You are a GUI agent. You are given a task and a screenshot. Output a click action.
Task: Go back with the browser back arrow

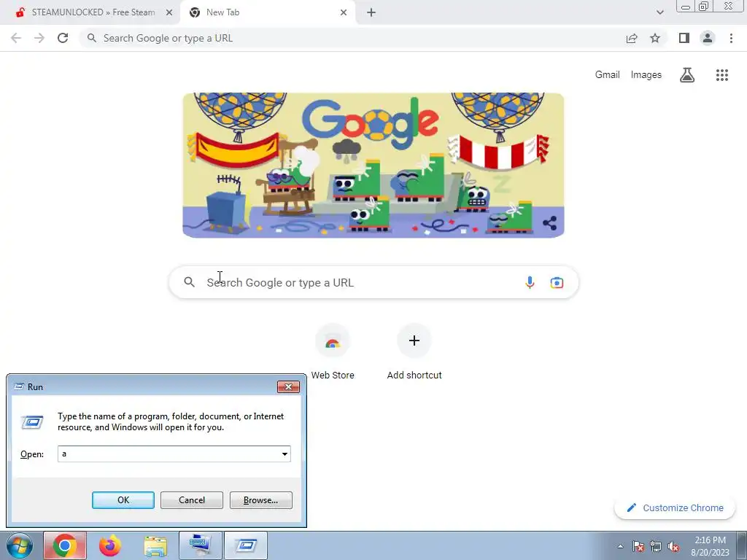[16, 38]
